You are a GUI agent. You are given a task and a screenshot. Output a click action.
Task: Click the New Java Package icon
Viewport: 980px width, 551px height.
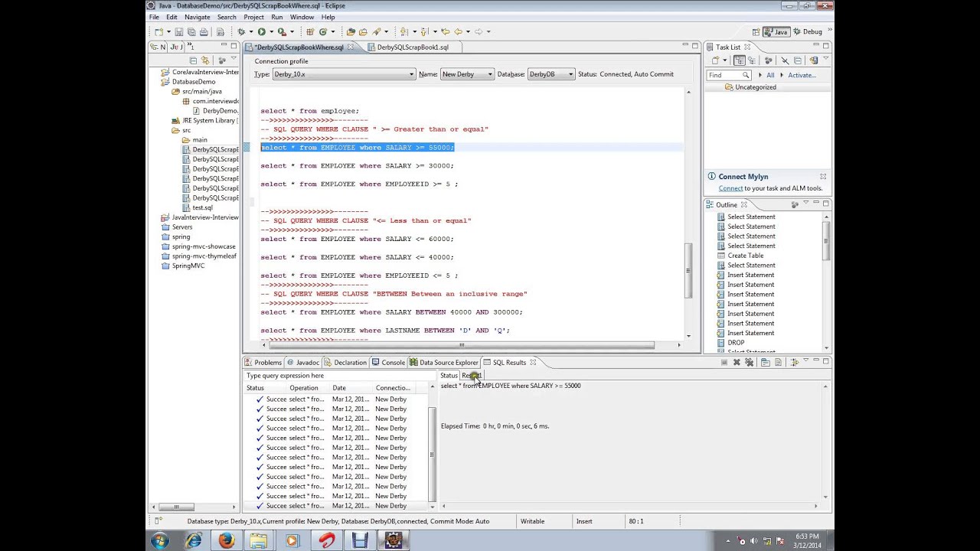click(x=310, y=31)
